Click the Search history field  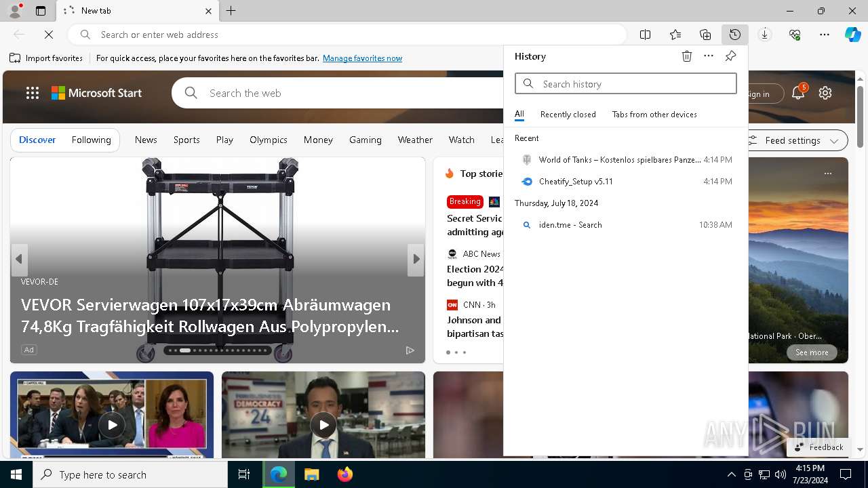coord(625,84)
